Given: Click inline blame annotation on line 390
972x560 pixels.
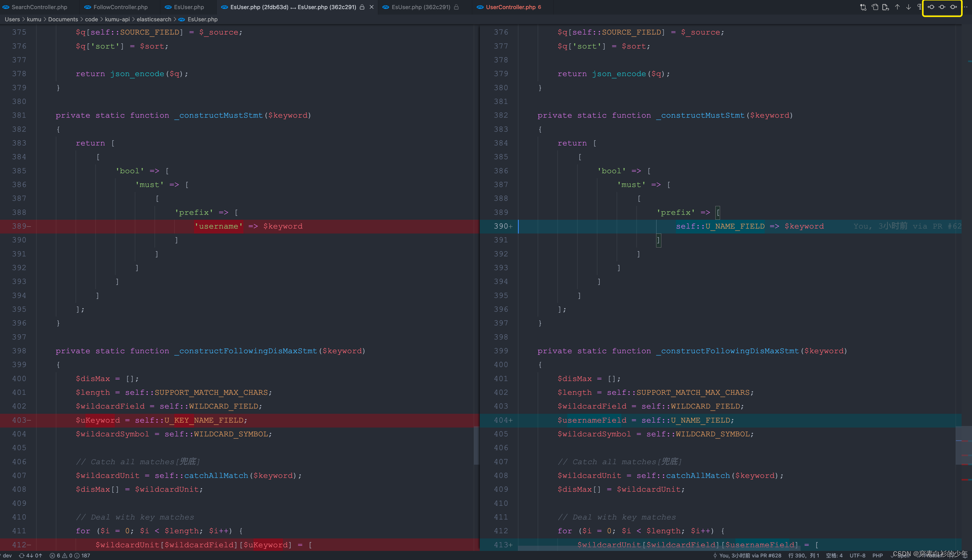Looking at the screenshot, I should coord(907,226).
